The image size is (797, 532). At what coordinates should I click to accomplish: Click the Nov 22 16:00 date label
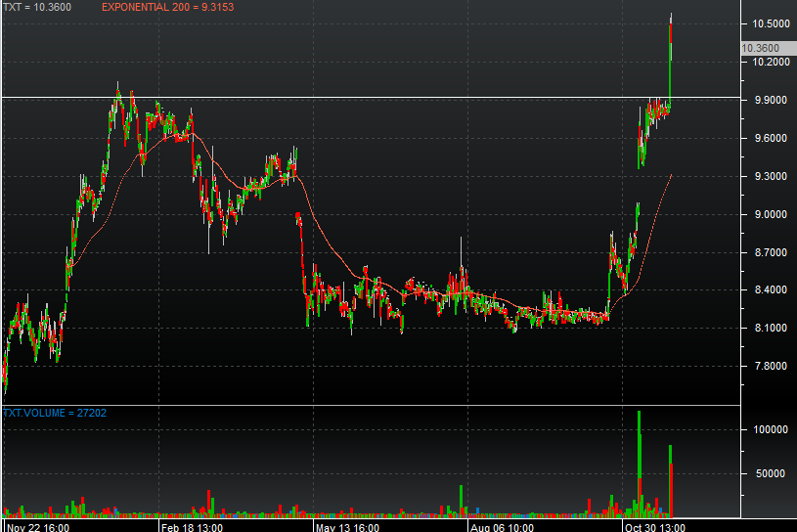pyautogui.click(x=37, y=526)
